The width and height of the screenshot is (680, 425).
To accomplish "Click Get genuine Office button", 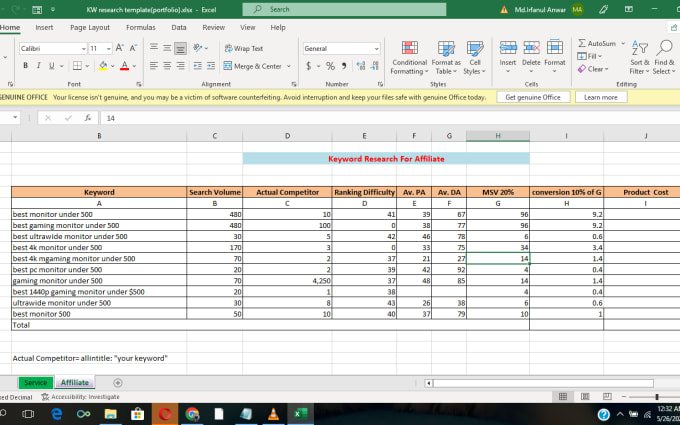I will click(x=533, y=97).
